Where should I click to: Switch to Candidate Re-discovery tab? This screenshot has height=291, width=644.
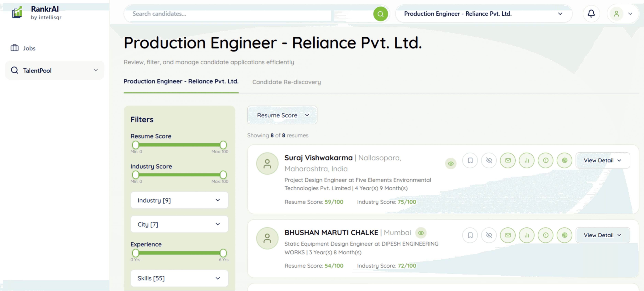click(286, 82)
